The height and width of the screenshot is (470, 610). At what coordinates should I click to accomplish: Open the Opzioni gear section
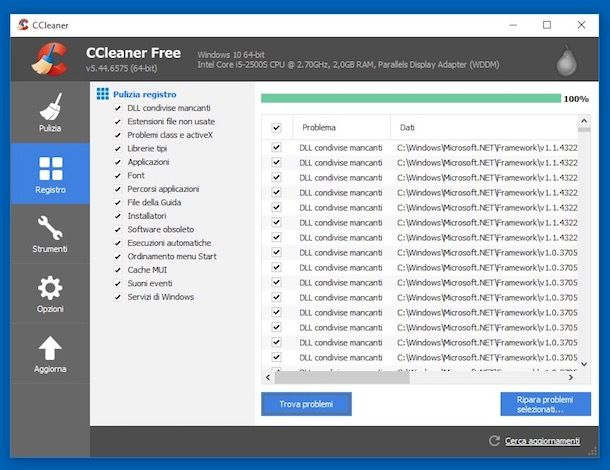click(x=50, y=294)
